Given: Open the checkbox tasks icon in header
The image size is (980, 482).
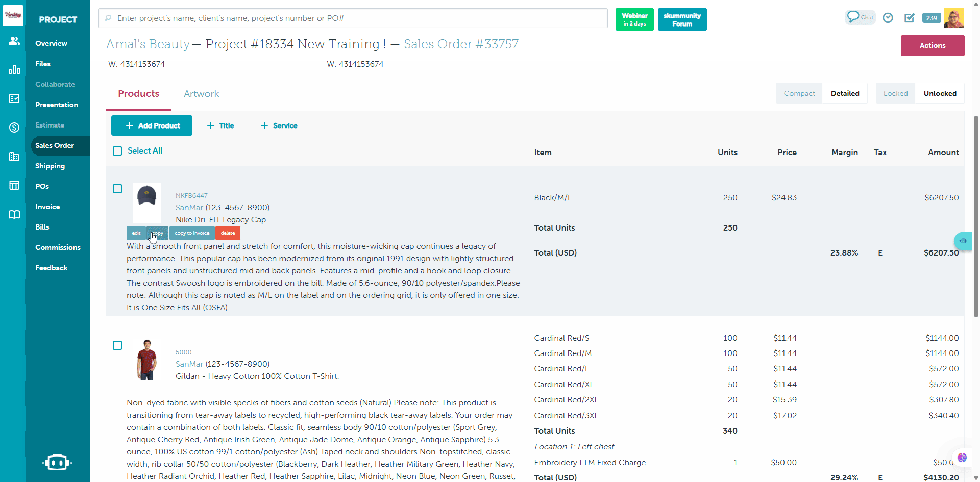Looking at the screenshot, I should 910,18.
